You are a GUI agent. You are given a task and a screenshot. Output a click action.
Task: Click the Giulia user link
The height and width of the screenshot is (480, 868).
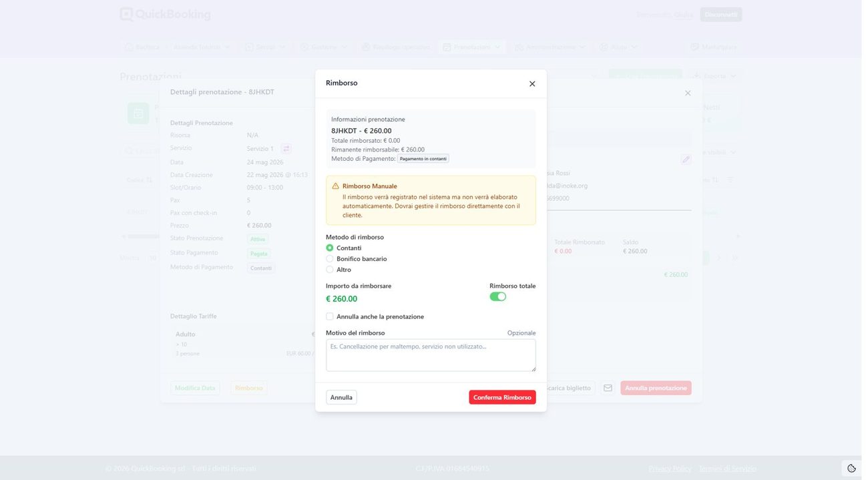point(684,15)
